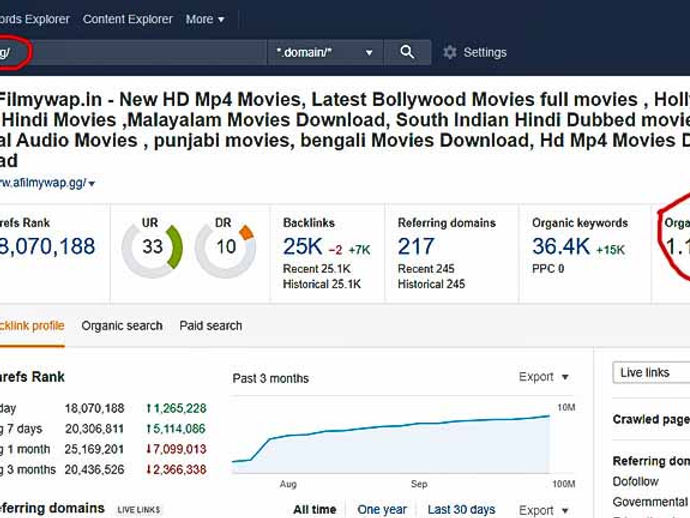
Task: Select the Backlink profile tab
Action: point(32,326)
